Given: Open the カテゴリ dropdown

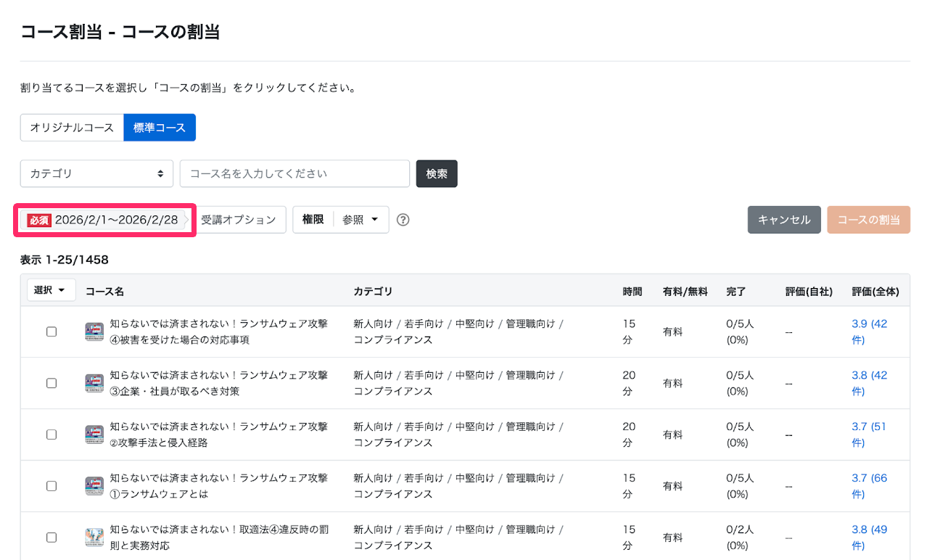Looking at the screenshot, I should pos(96,173).
